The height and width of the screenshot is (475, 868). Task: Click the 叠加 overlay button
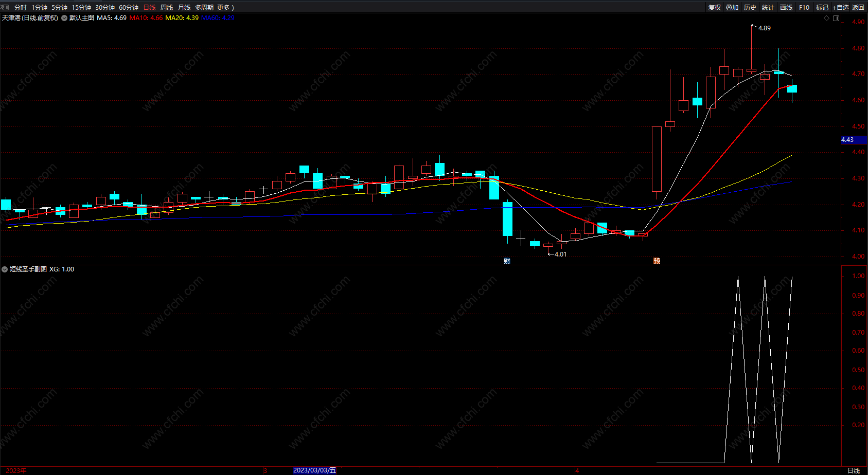[x=732, y=8]
